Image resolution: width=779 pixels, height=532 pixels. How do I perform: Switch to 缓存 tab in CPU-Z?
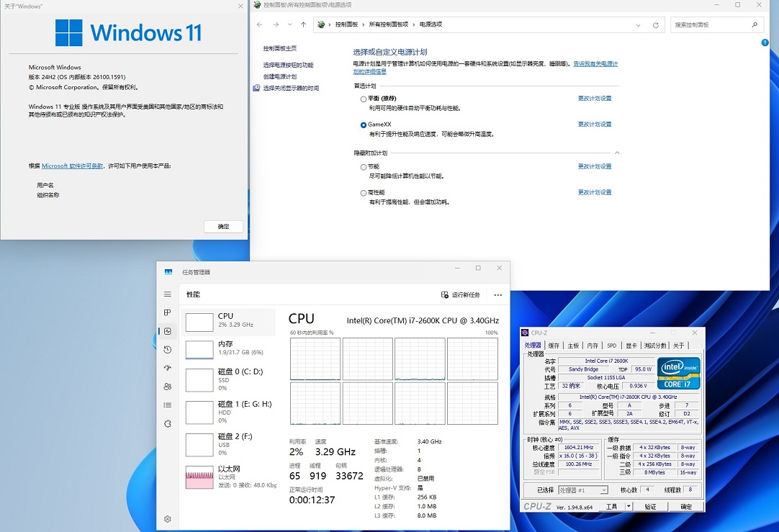click(x=554, y=346)
